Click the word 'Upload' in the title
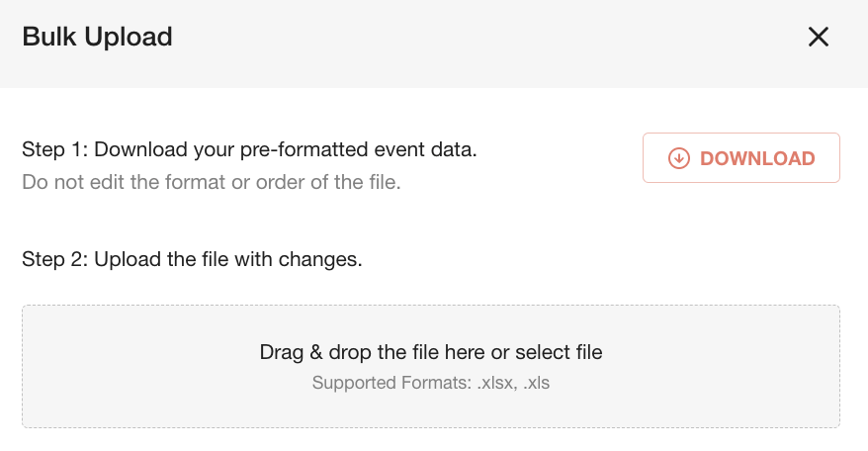The width and height of the screenshot is (868, 451). [x=129, y=38]
